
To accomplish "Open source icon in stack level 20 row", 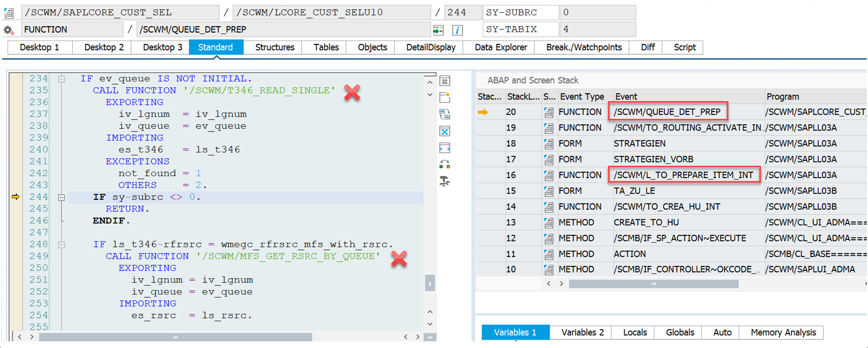I will [548, 112].
